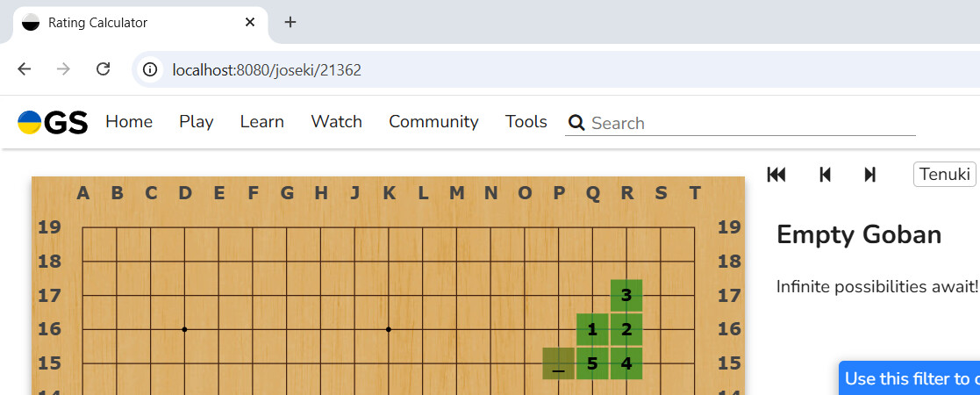Expand the Learn menu
This screenshot has width=980, height=395.
[x=262, y=122]
